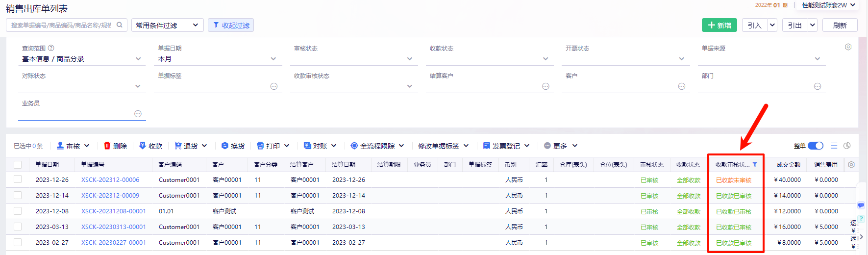Expand the 查询范围 dropdown
This screenshot has height=255, width=868.
pyautogui.click(x=138, y=59)
